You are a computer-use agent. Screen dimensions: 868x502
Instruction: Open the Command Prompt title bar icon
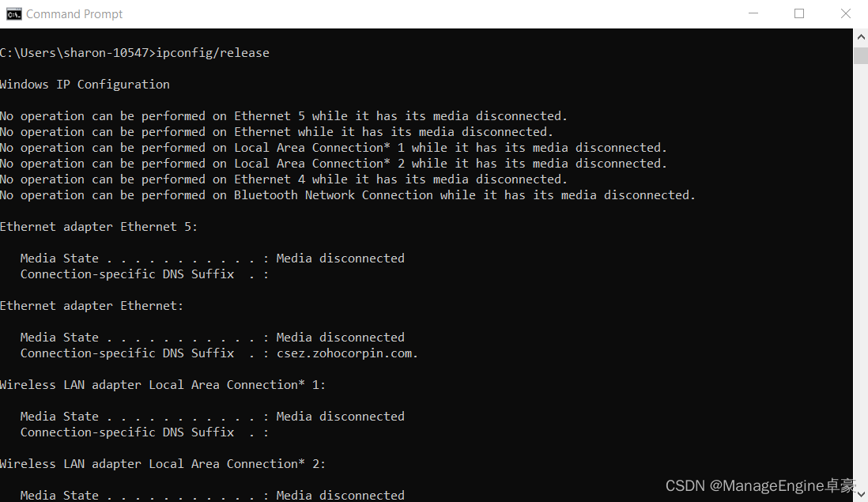point(14,14)
